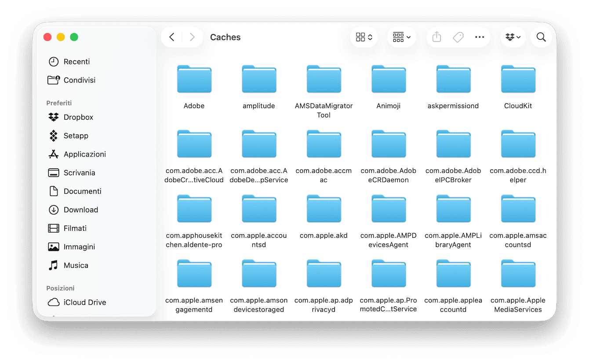Select the com.adobe.AdobeIPCBroker folder
Screen dimensions: 589x364
[453, 144]
